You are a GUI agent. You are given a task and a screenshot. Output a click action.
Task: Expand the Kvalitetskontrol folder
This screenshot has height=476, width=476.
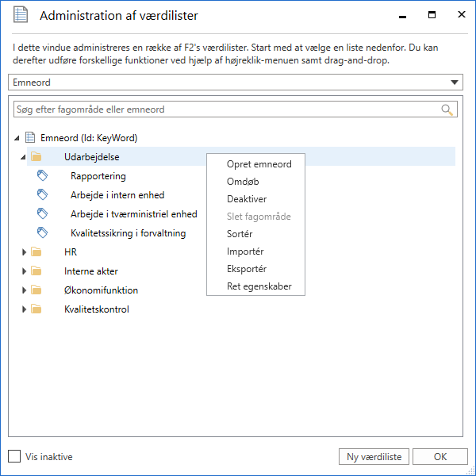[x=23, y=309]
